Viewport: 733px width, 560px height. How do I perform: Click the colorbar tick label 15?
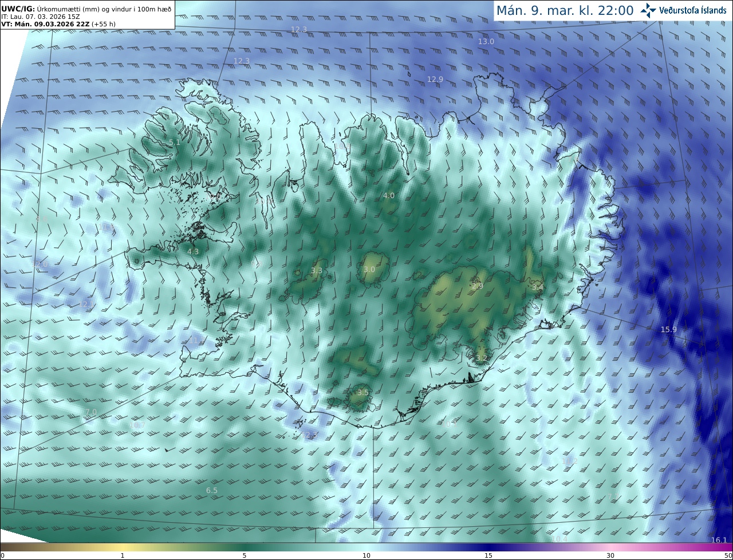[488, 555]
